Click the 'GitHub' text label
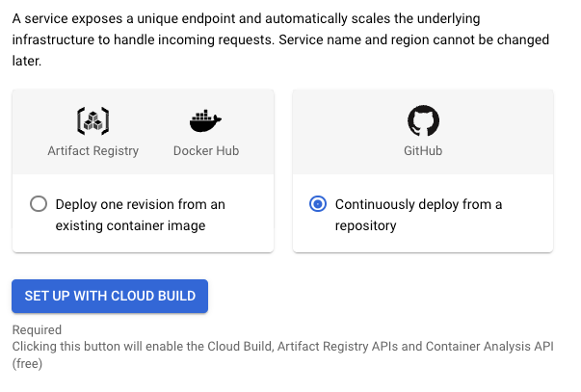 click(x=423, y=150)
